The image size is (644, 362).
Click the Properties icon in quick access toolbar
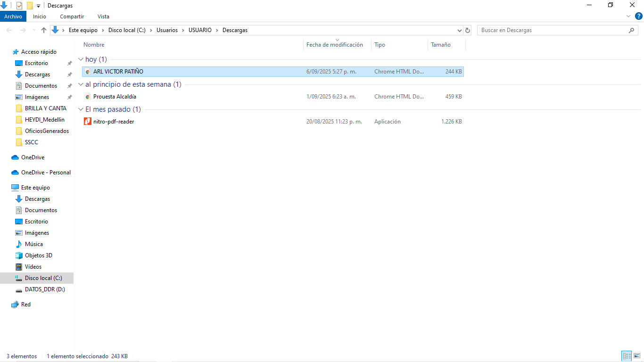click(x=19, y=6)
